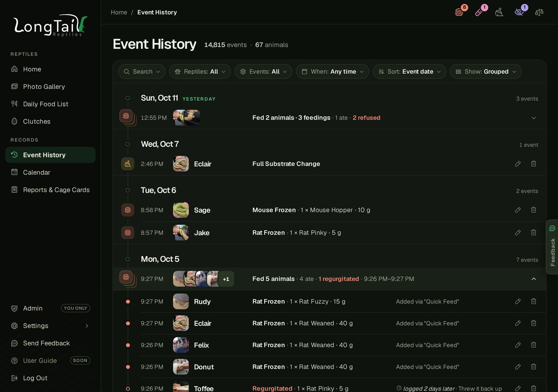This screenshot has height=392, width=558.
Task: Edit Felix's Rat Weaned feeding
Action: 518,345
